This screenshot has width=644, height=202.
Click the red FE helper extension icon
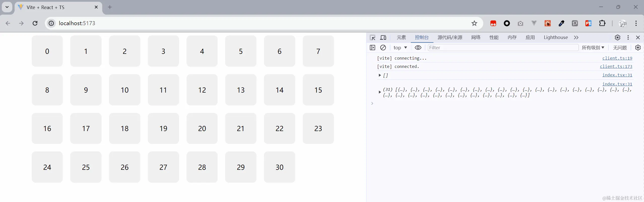click(588, 23)
